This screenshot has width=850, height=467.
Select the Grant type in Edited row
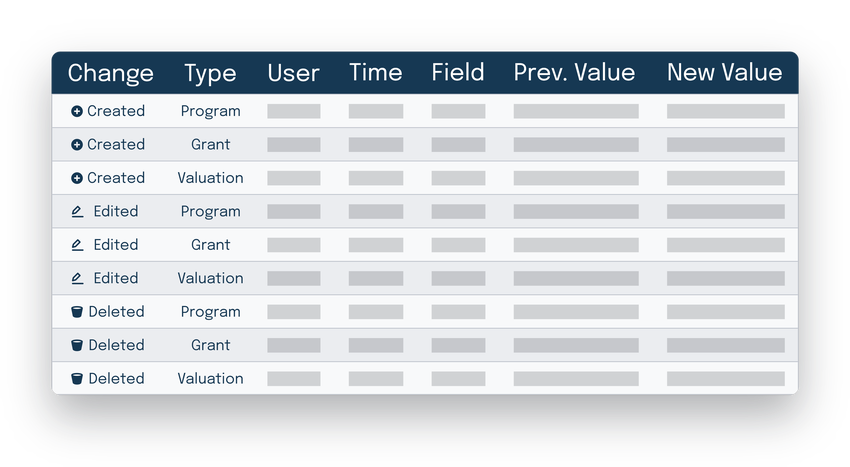210,245
